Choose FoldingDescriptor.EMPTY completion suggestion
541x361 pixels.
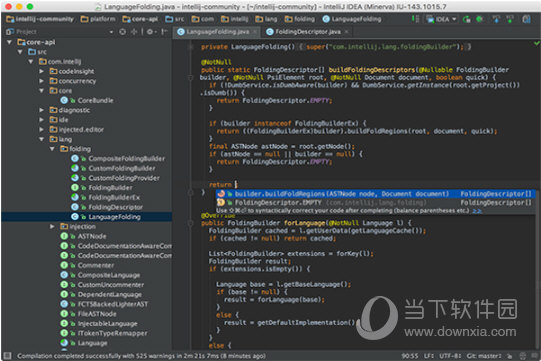point(375,202)
